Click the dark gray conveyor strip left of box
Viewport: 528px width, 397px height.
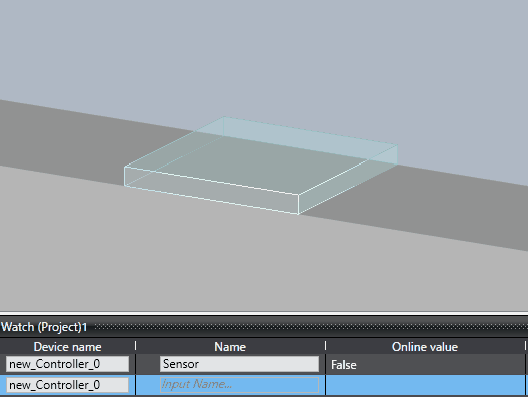pos(61,141)
